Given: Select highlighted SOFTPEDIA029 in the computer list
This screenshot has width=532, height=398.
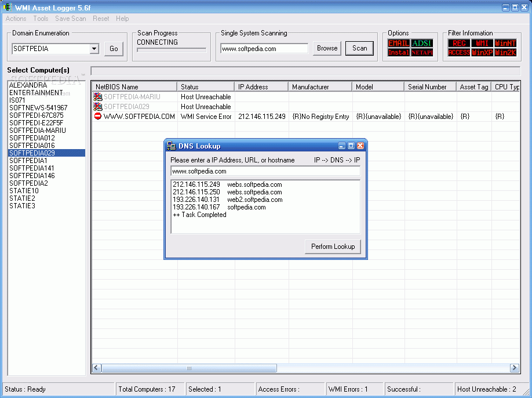Looking at the screenshot, I should click(x=46, y=153).
